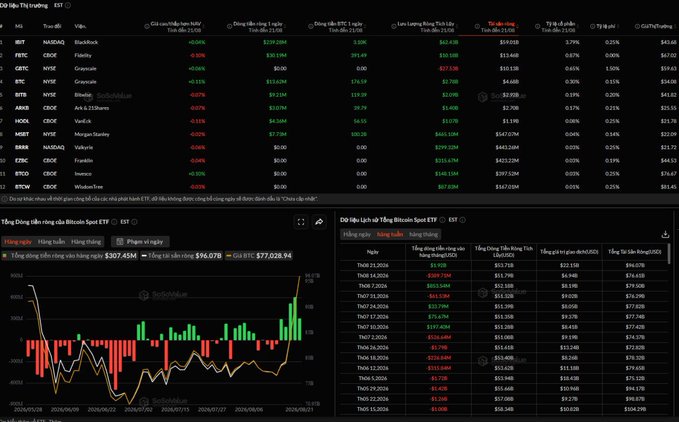
Task: Open the Phạm vi ngày date range picker
Action: click(x=140, y=242)
